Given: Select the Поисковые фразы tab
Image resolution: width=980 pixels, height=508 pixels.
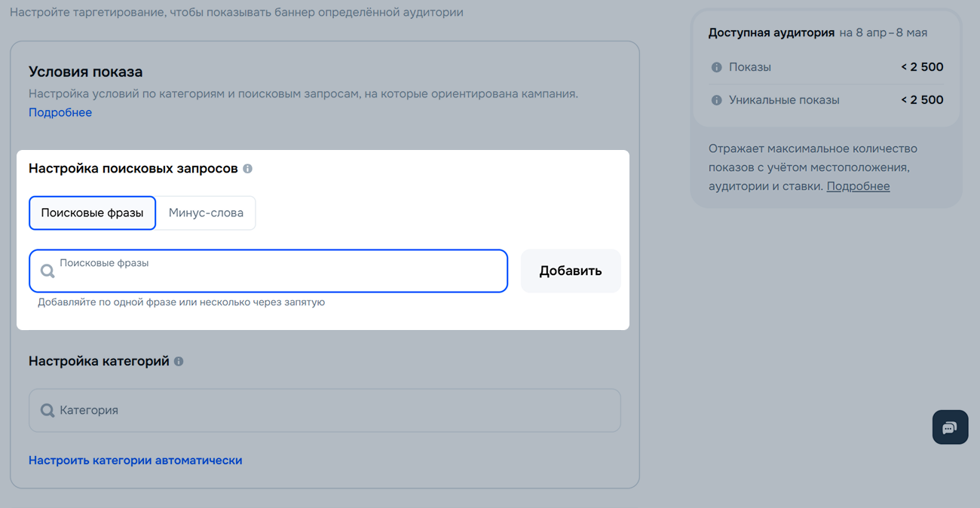Looking at the screenshot, I should 92,213.
